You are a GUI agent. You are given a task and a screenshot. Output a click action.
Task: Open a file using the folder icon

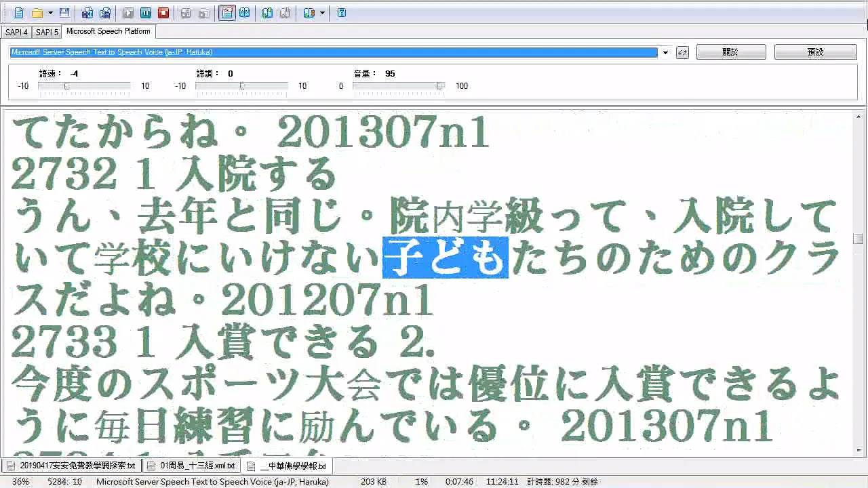click(x=37, y=13)
